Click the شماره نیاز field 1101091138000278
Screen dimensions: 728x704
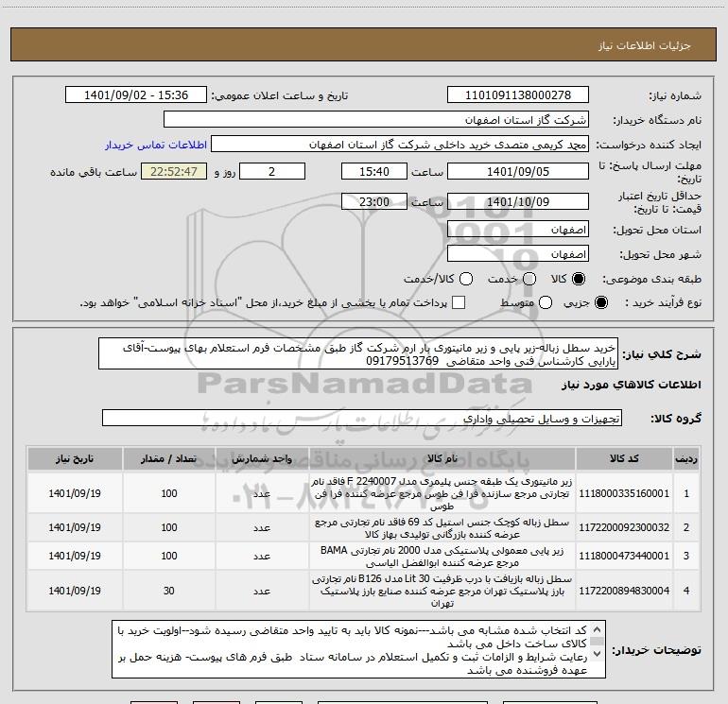(518, 95)
